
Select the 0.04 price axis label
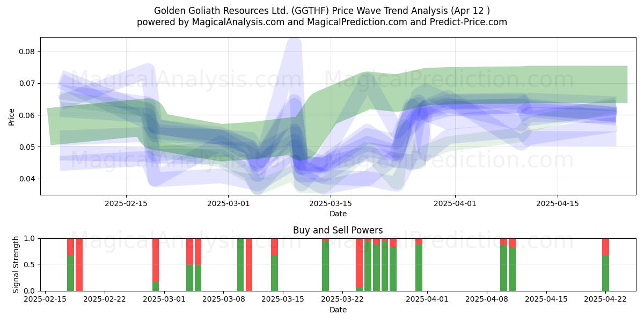[x=27, y=179]
